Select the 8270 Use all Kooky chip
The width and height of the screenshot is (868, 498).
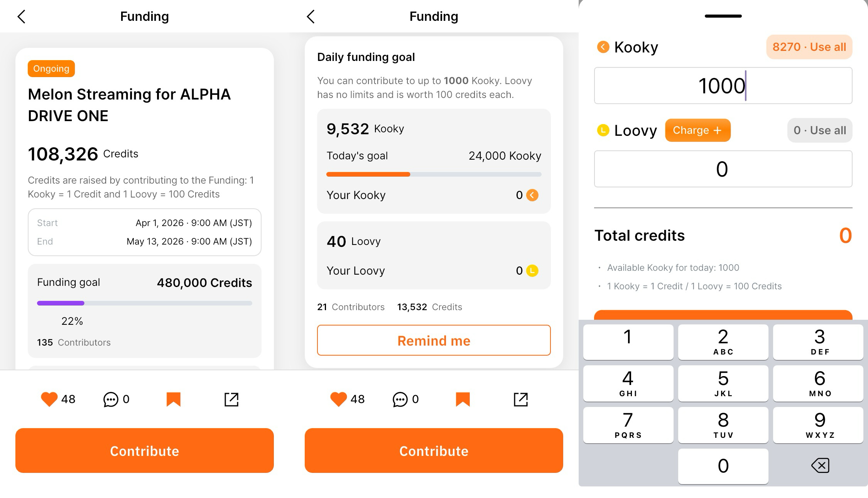click(x=809, y=47)
